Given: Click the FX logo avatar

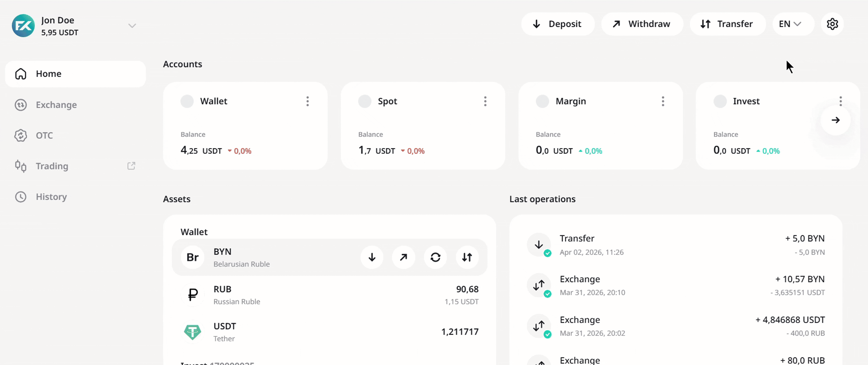Looking at the screenshot, I should tap(23, 26).
